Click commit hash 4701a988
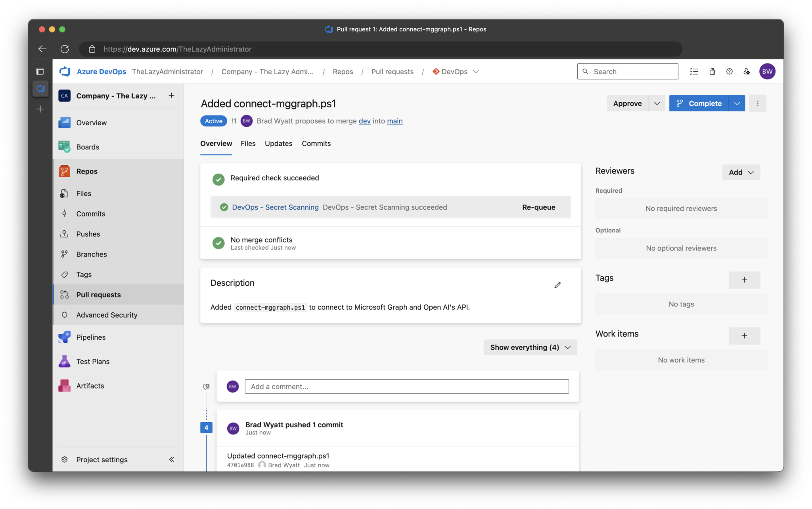Image resolution: width=812 pixels, height=509 pixels. (x=240, y=465)
